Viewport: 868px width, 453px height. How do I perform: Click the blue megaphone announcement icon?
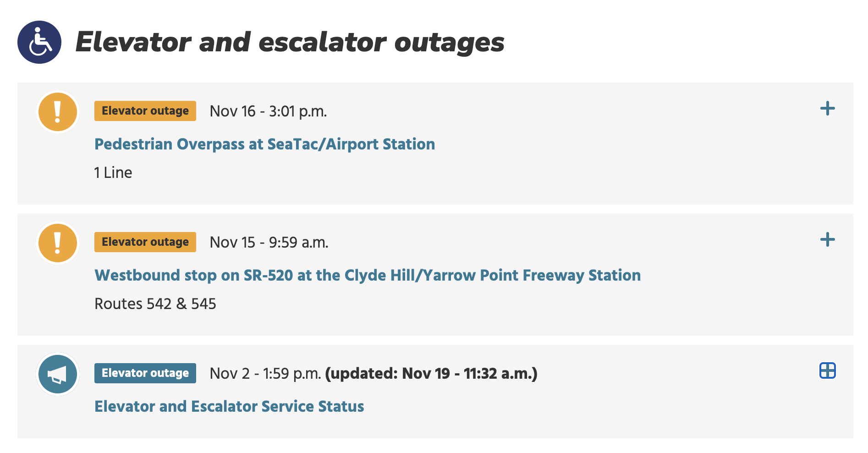point(58,374)
